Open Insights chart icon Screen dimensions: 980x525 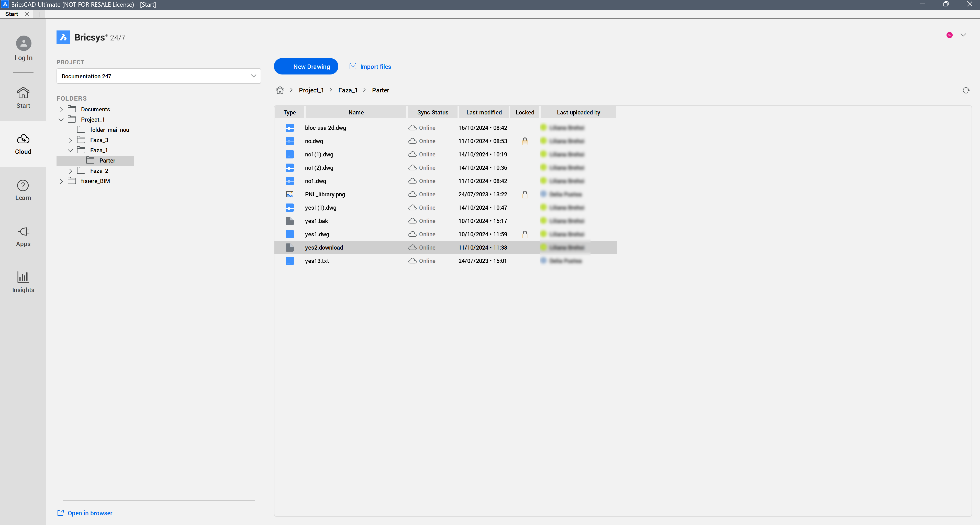(23, 277)
